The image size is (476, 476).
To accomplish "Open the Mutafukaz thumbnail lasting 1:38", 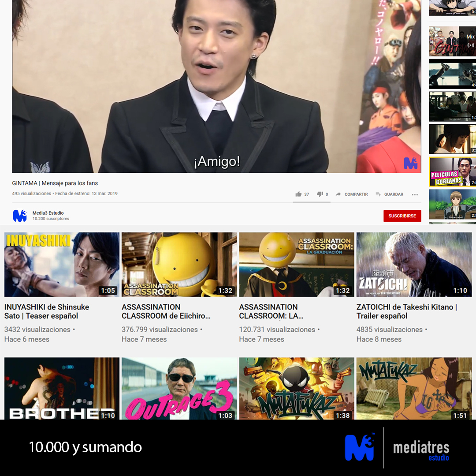I will (297, 389).
